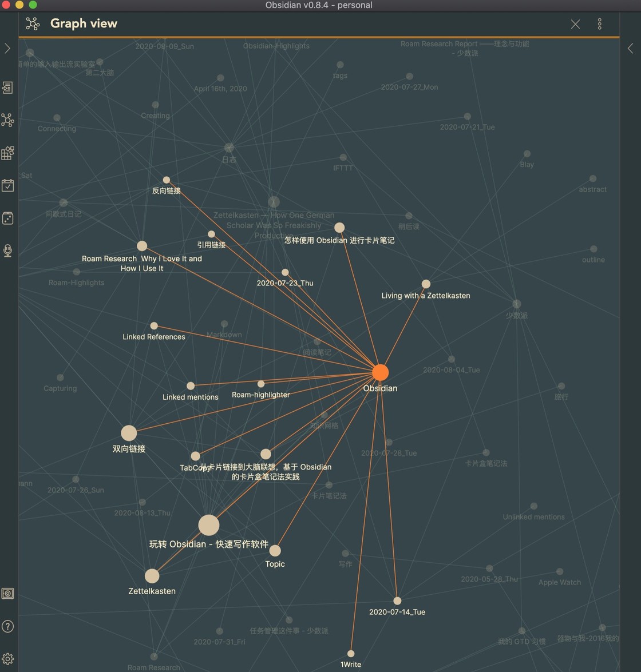Image resolution: width=641 pixels, height=672 pixels.
Task: Select the dimmed 2020-07-27_Mon node
Action: [x=409, y=76]
